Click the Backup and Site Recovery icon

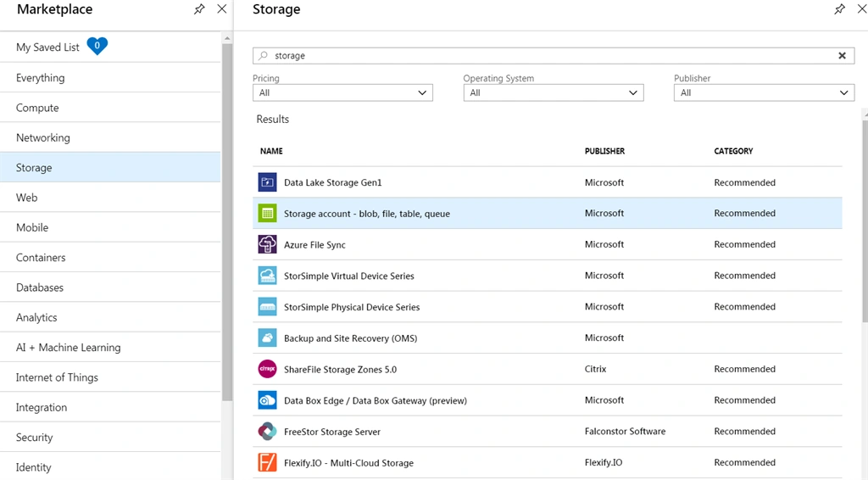point(267,338)
